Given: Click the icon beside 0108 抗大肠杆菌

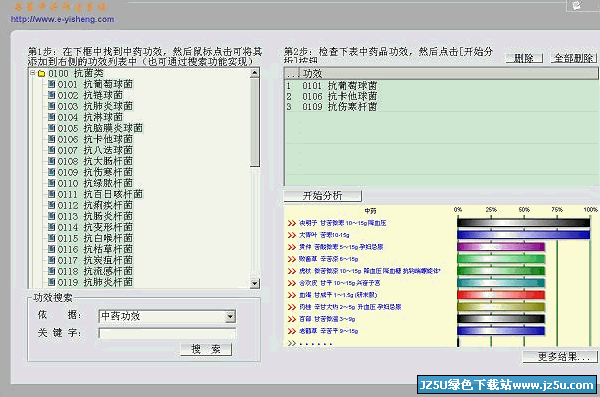Looking at the screenshot, I should (x=52, y=161).
